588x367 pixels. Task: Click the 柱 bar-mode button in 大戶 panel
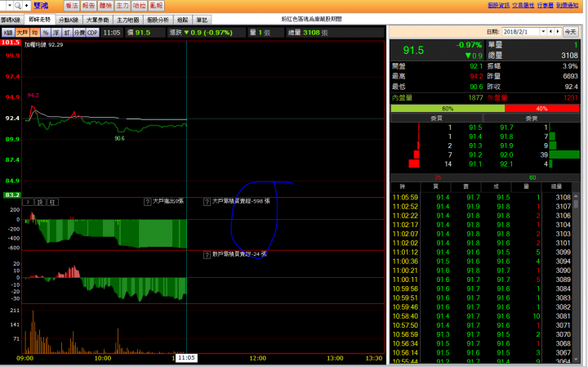52,202
